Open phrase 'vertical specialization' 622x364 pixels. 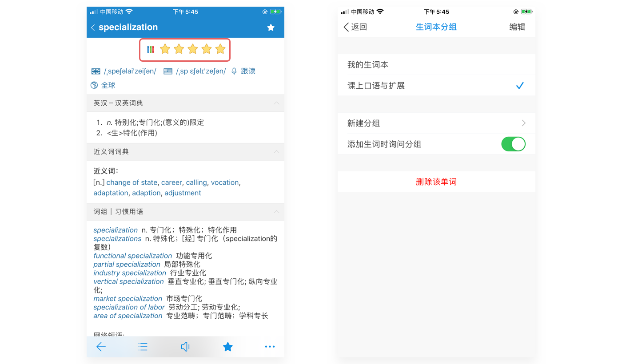(x=128, y=281)
